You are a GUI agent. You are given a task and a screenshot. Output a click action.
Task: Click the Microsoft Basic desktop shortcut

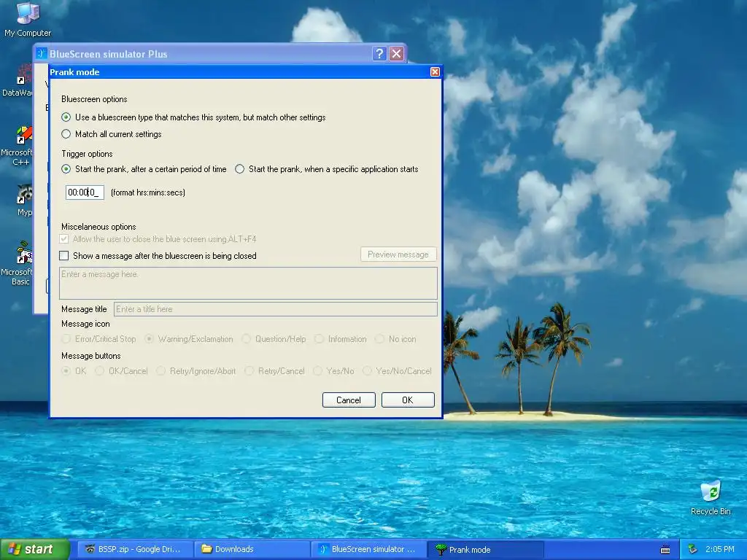[18, 263]
